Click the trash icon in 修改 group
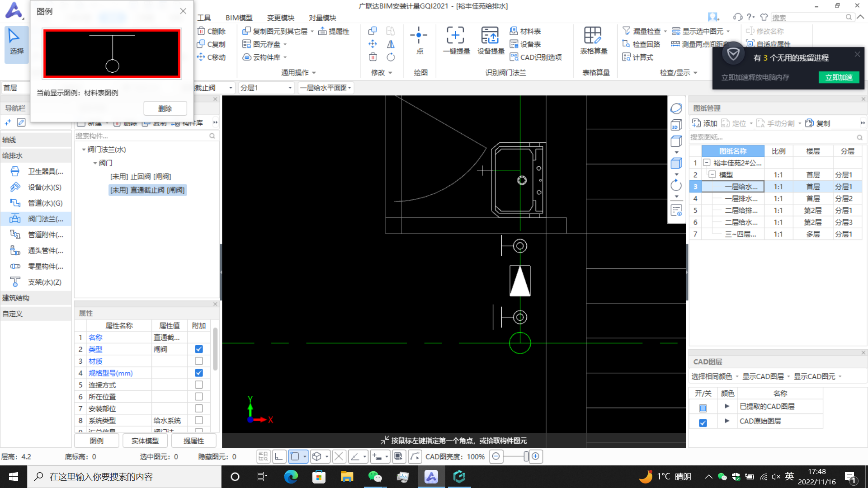This screenshot has height=488, width=868. [373, 57]
